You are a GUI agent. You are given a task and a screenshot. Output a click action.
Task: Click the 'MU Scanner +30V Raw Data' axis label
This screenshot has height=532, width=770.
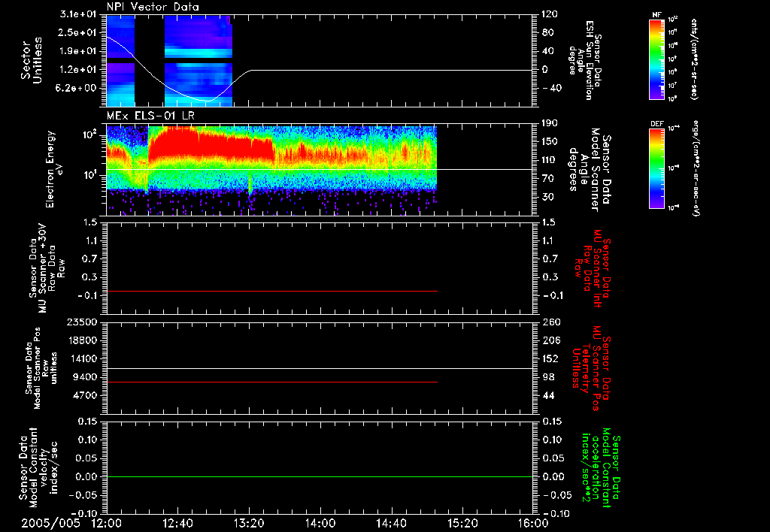click(47, 268)
